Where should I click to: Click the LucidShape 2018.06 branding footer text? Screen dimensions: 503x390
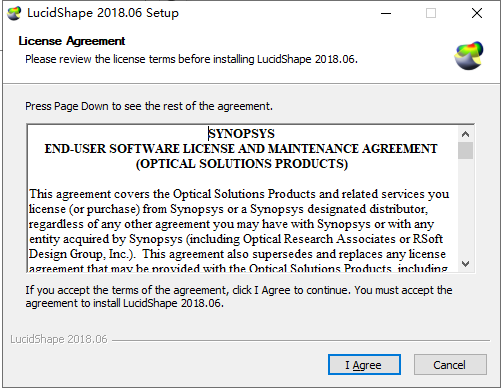tap(59, 340)
